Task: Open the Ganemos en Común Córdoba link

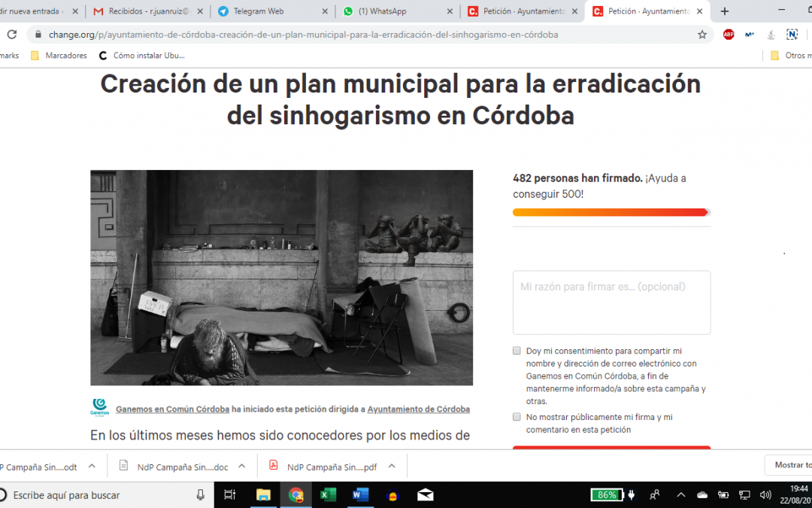Action: (x=172, y=409)
